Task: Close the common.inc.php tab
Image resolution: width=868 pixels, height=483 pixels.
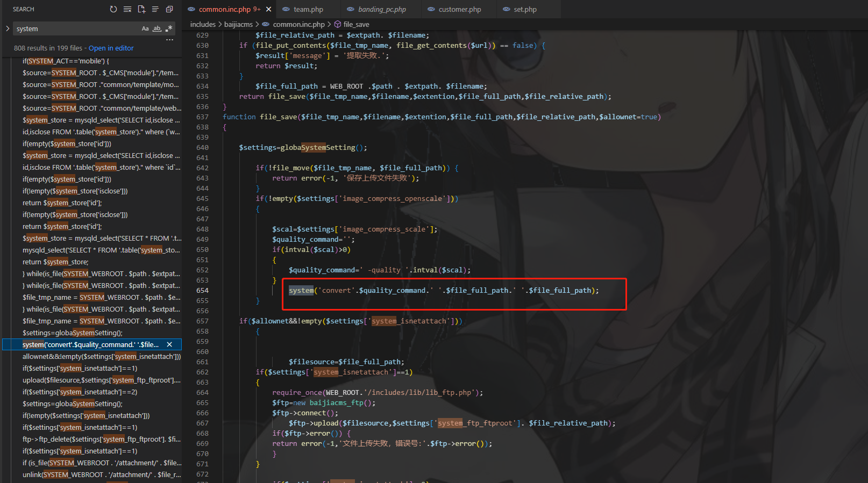Action: [269, 9]
